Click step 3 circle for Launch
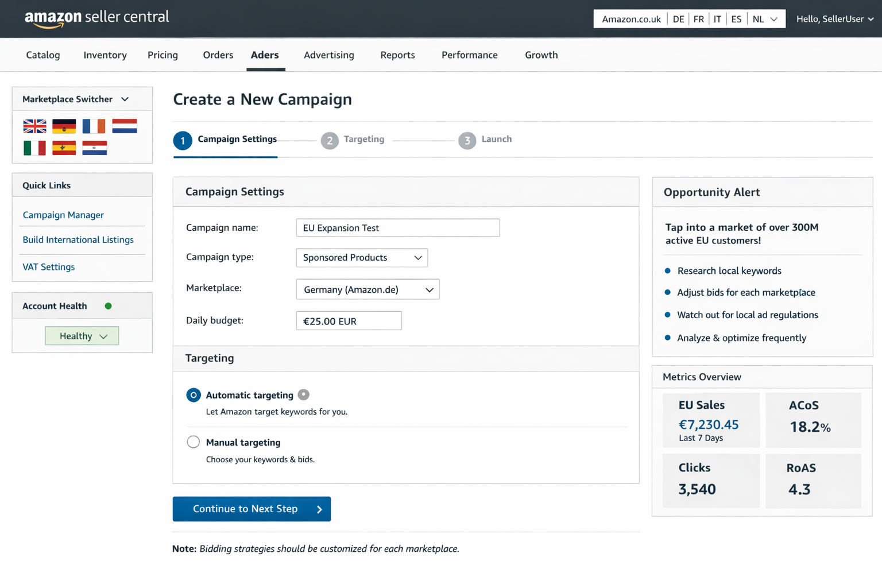Screen dimensions: 882x588 [x=467, y=140]
